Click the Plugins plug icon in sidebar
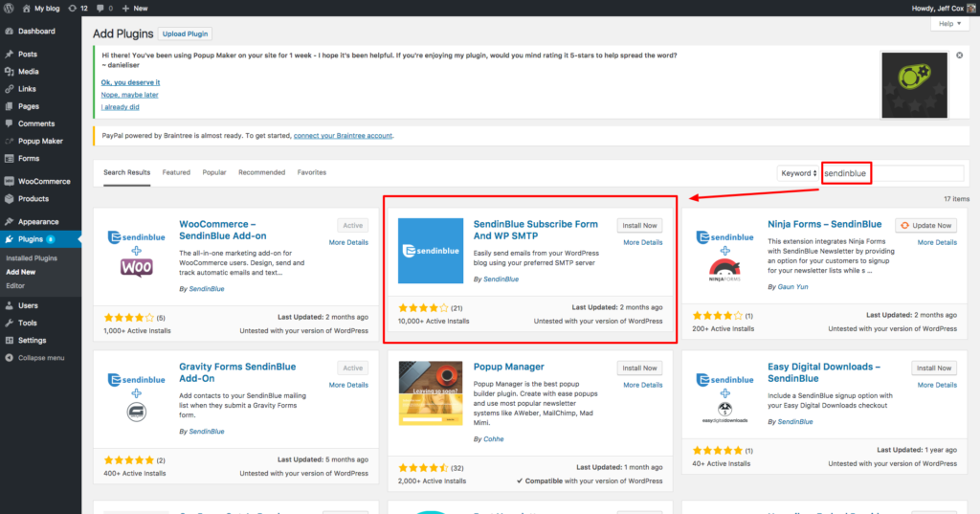This screenshot has width=980, height=514. pos(10,239)
